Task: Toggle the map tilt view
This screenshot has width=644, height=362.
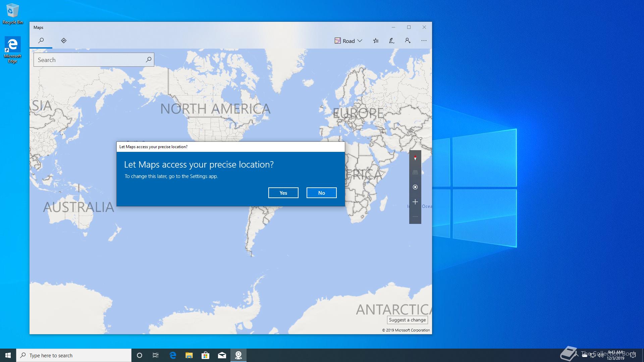Action: tap(415, 172)
